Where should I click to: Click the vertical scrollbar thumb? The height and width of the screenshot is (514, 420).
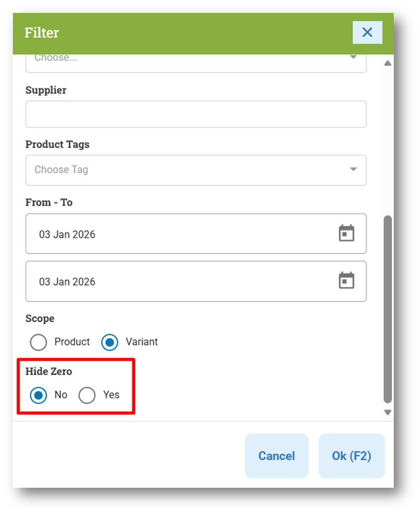pyautogui.click(x=388, y=309)
